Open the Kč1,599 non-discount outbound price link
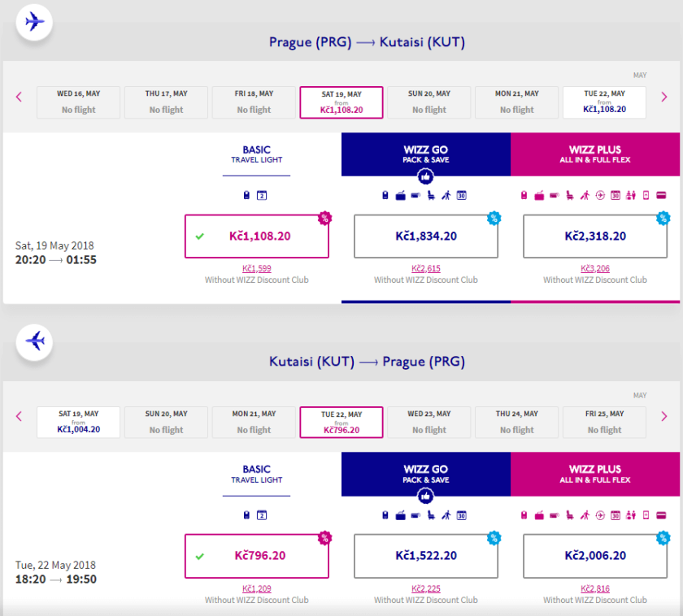The image size is (683, 616). pyautogui.click(x=256, y=268)
